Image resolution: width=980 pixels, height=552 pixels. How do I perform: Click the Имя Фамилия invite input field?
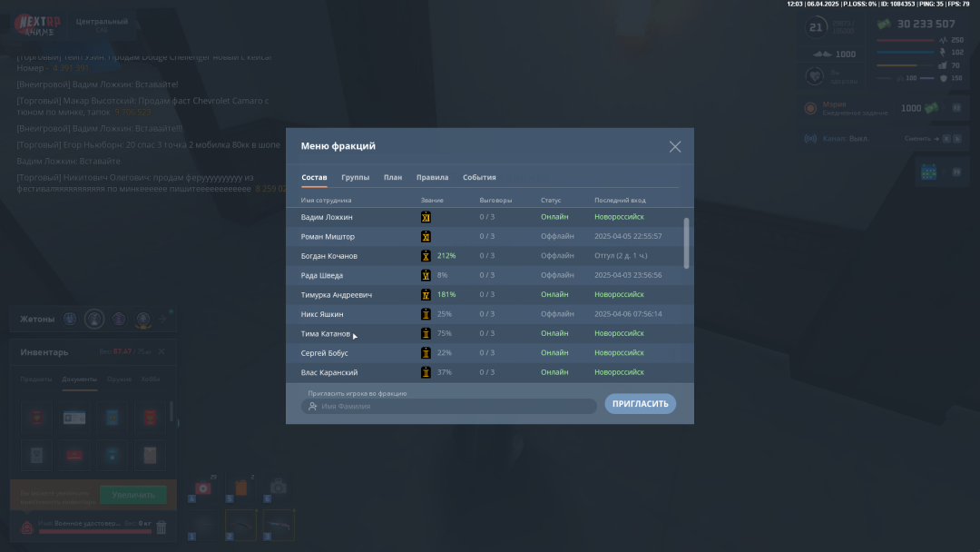[x=449, y=407]
